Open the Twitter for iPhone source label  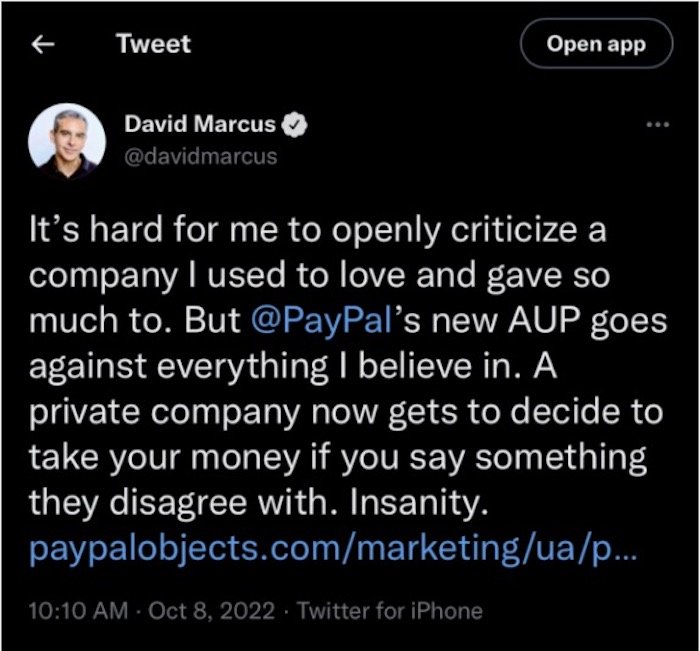pyautogui.click(x=389, y=609)
